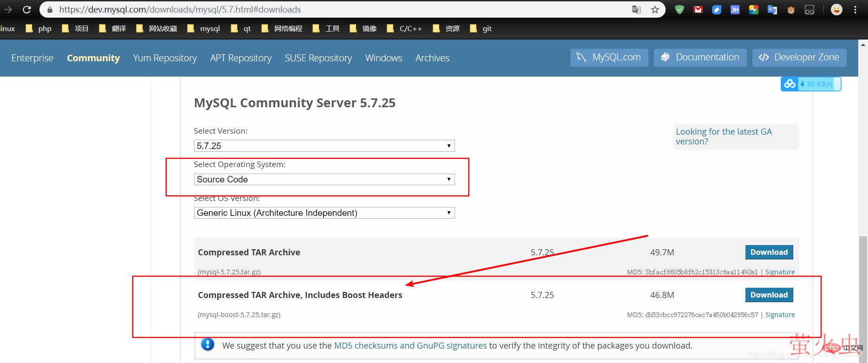The image size is (868, 363).
Task: Open MD5 checksums and GnuPG signatures link
Action: [x=410, y=345]
